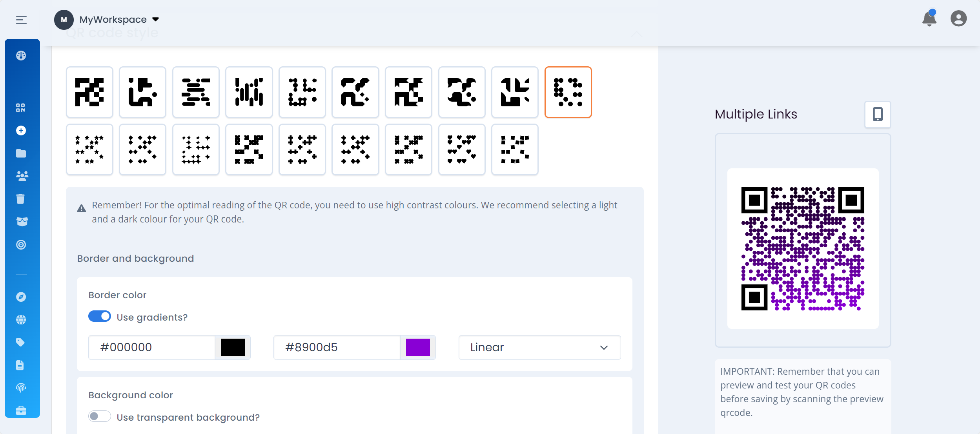Viewport: 980px width, 434px height.
Task: Click the purple #8900d5 color swatch
Action: 417,347
